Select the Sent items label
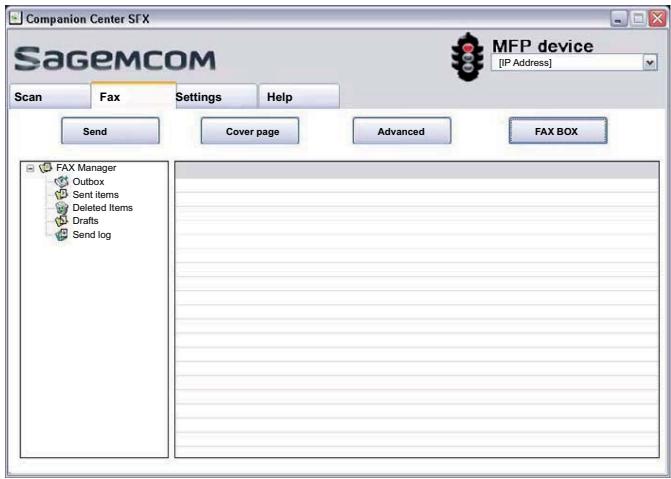Screen dimensions: 671x479 pos(95,195)
